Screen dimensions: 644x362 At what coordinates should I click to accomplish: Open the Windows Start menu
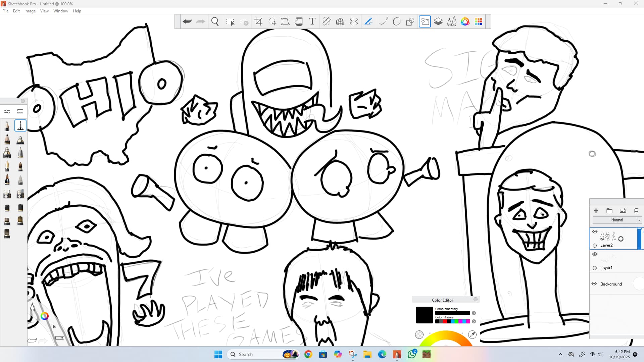[218, 354]
